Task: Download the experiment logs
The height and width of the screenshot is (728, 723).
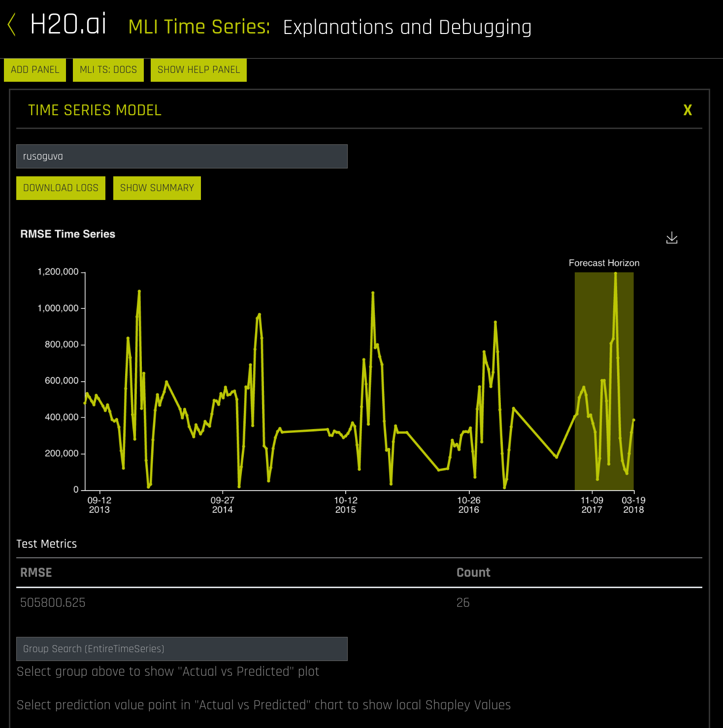Action: pos(61,188)
